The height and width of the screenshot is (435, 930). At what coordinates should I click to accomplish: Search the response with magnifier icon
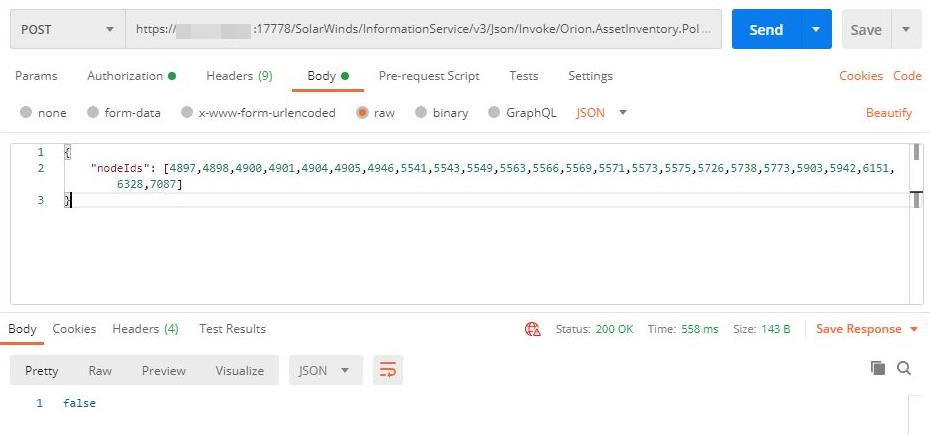(904, 369)
